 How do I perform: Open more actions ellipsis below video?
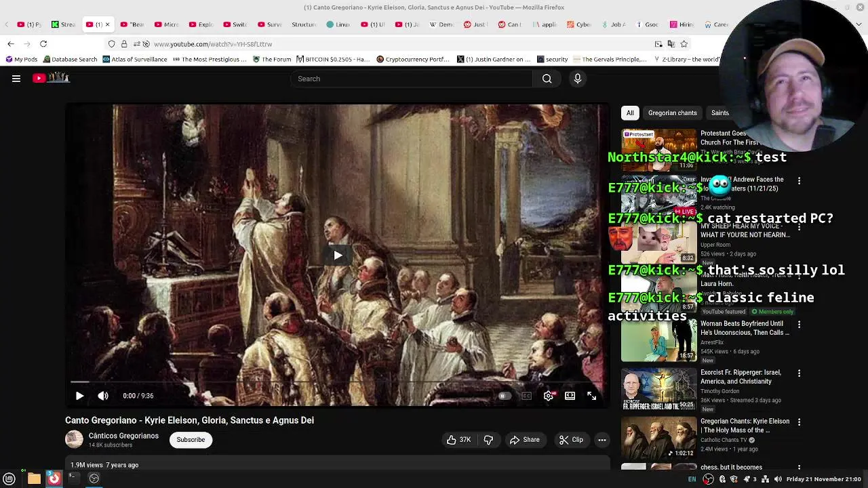pyautogui.click(x=601, y=440)
